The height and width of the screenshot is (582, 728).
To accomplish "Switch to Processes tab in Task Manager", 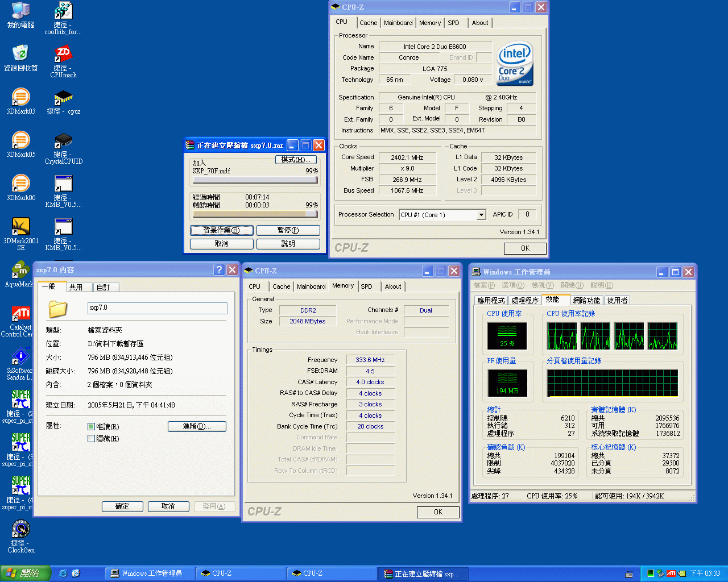I will [x=525, y=300].
